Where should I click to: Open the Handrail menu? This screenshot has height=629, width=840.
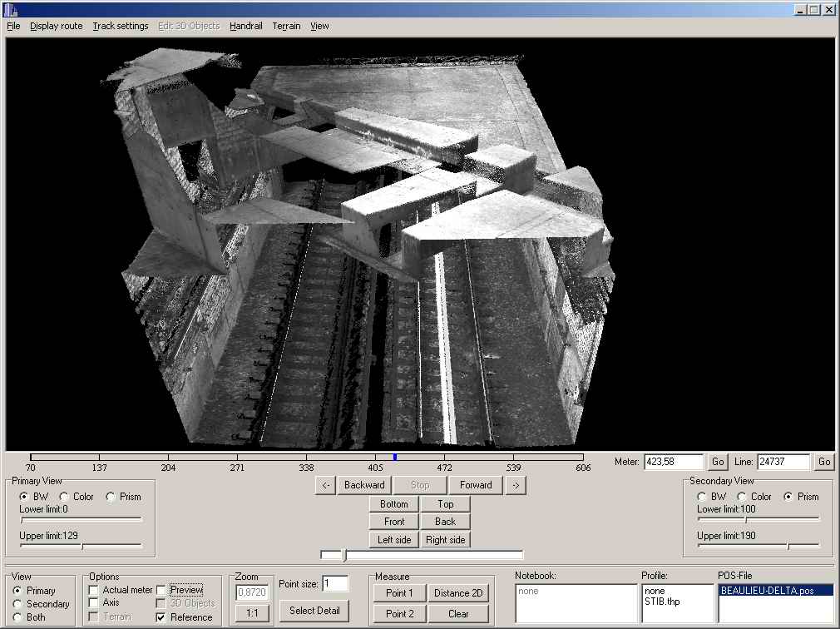click(246, 26)
